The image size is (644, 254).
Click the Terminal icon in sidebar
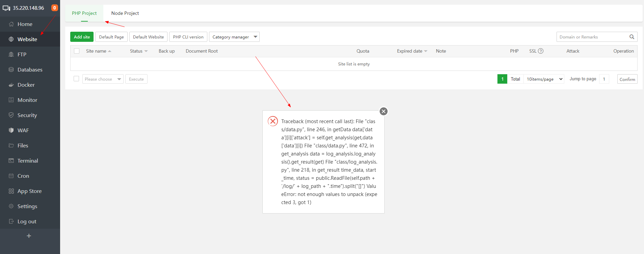tap(11, 161)
